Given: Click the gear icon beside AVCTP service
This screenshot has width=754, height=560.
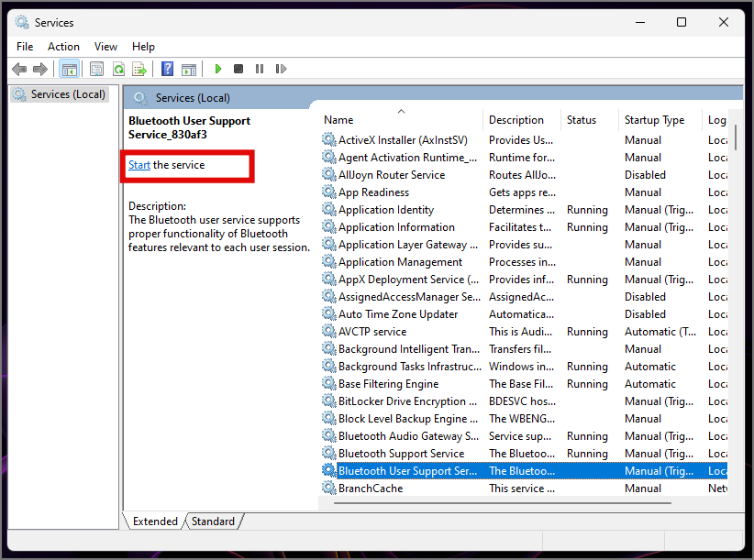Looking at the screenshot, I should 329,332.
